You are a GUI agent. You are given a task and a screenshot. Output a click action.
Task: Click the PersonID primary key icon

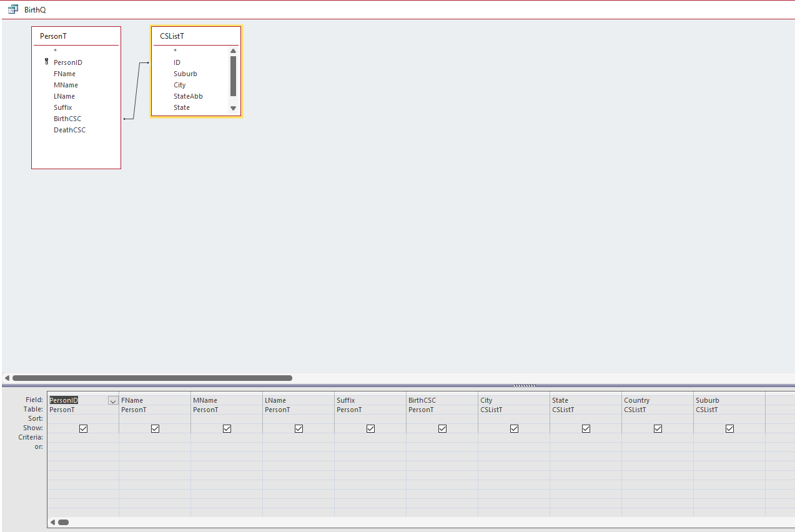[46, 62]
